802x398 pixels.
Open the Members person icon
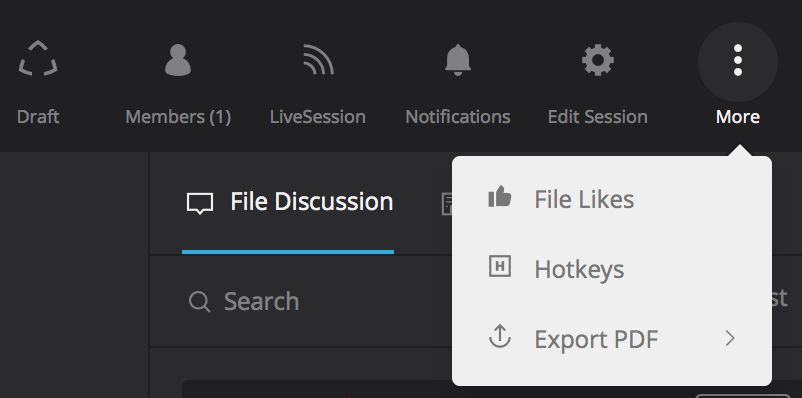coord(178,60)
